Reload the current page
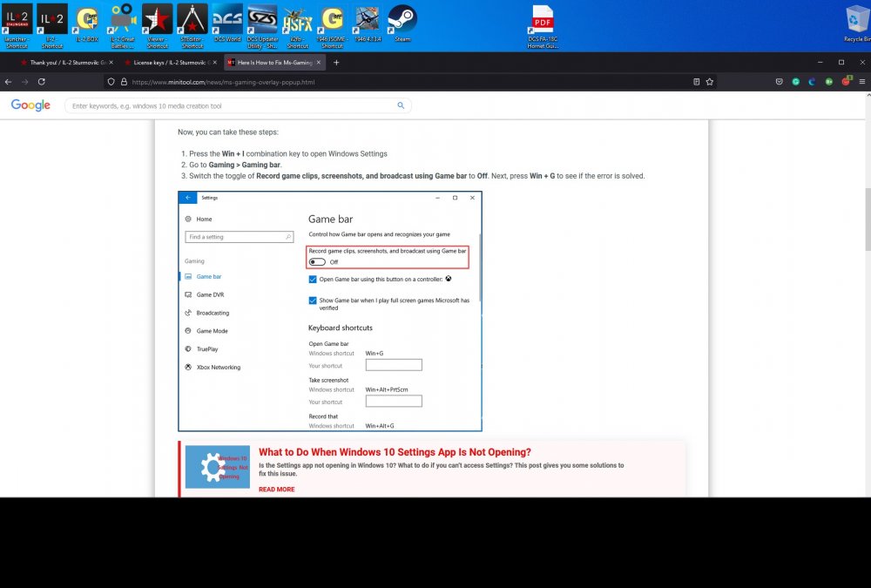Viewport: 871px width, 588px height. tap(41, 81)
